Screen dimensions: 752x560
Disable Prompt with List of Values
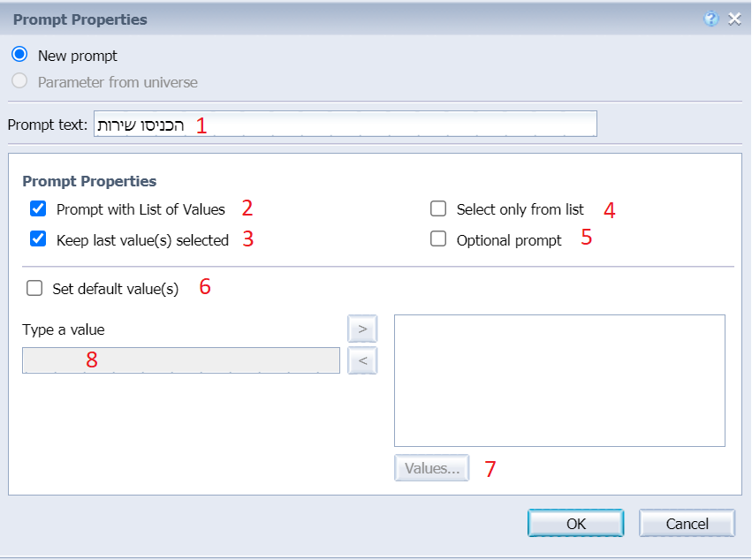tap(38, 209)
